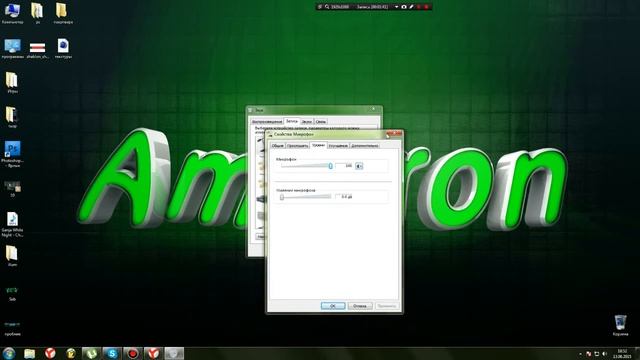The width and height of the screenshot is (640, 360).
Task: Open the Listen (Прослушать) tab
Action: tap(297, 146)
